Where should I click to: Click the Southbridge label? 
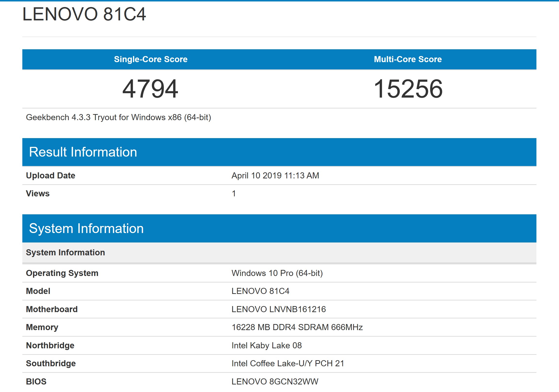[51, 364]
